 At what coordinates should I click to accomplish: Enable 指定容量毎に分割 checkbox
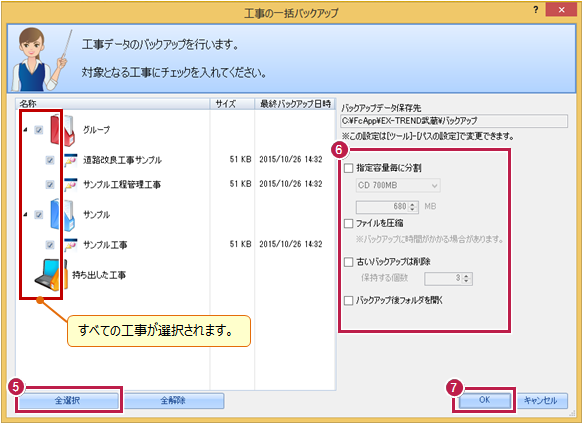pos(348,168)
